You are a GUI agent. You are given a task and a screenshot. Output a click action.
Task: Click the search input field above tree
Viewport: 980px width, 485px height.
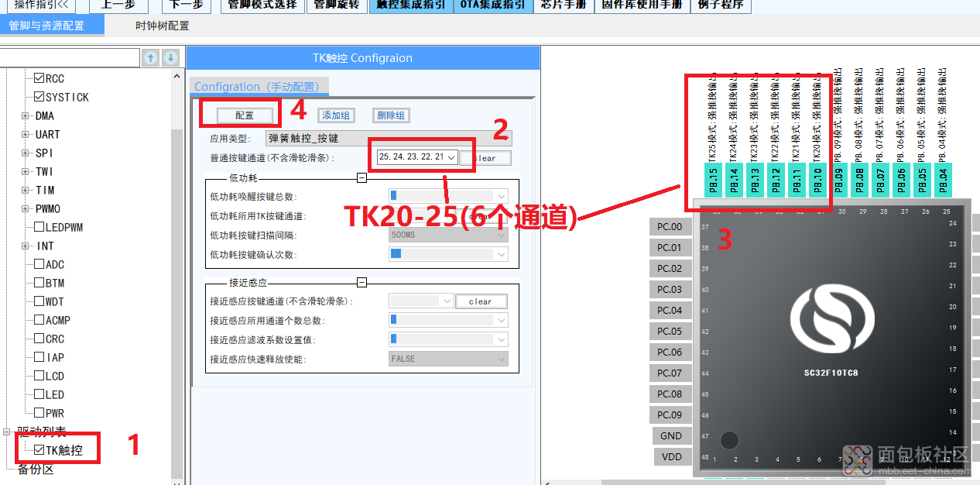pyautogui.click(x=70, y=58)
